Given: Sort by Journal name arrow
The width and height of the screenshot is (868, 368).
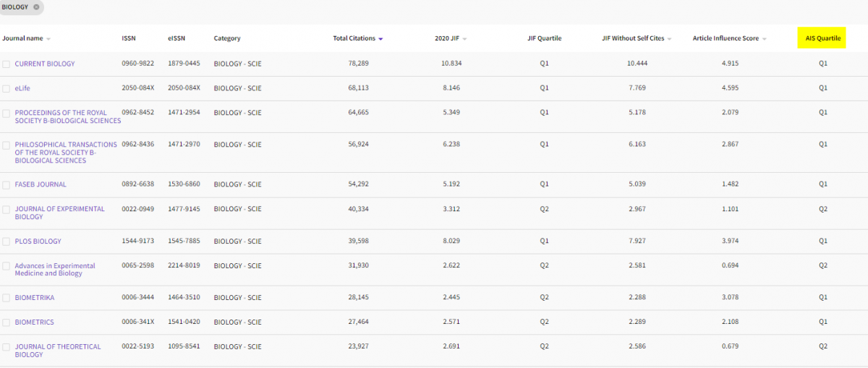Looking at the screenshot, I should (x=48, y=39).
